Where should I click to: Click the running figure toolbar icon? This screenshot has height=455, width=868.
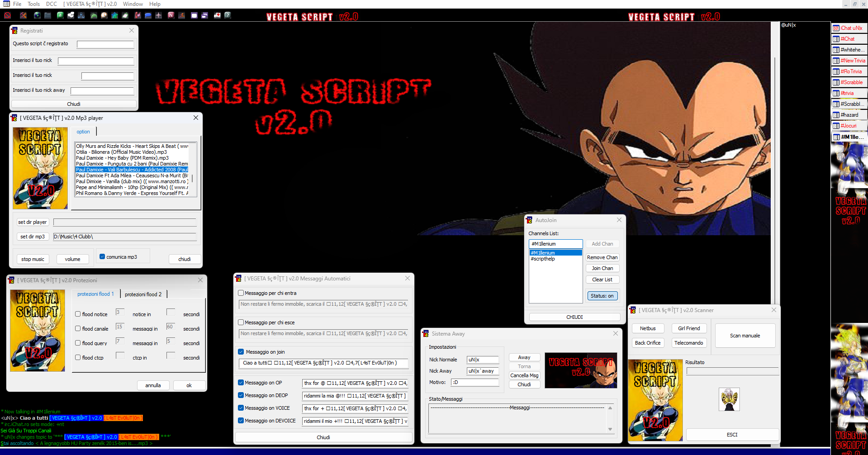click(182, 15)
